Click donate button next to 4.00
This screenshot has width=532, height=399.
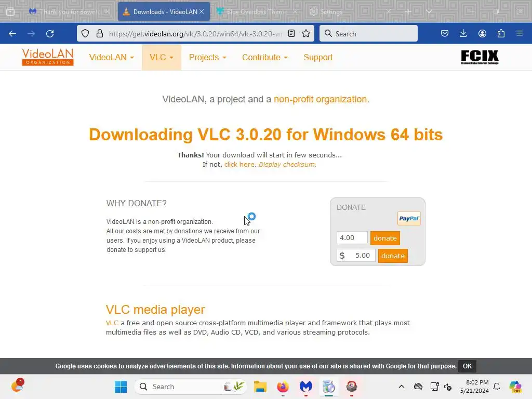coord(385,238)
